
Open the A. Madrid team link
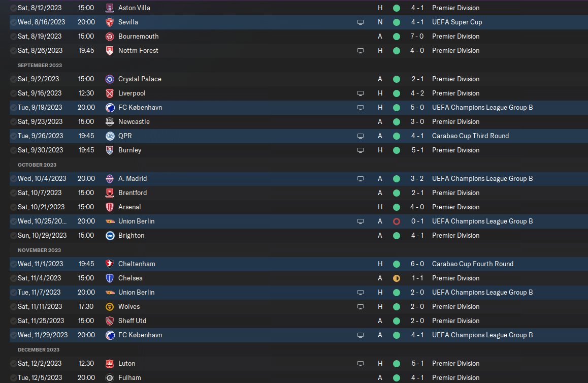click(133, 179)
